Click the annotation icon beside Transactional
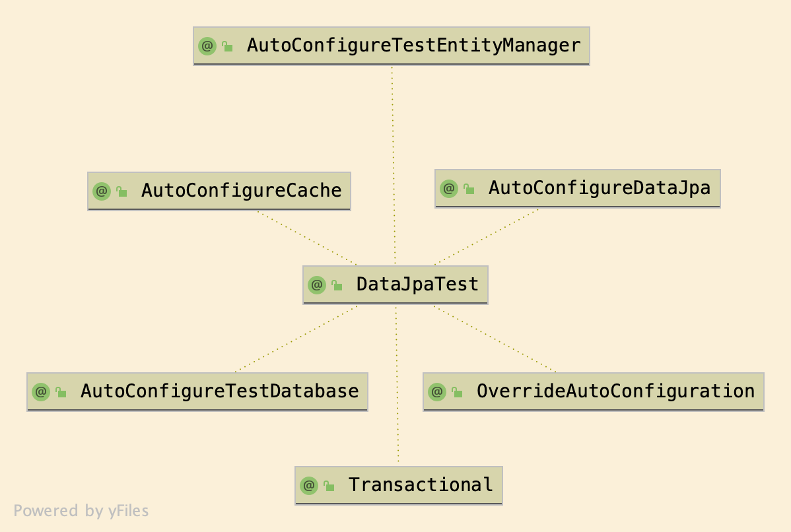Viewport: 791px width, 532px height. pyautogui.click(x=309, y=486)
